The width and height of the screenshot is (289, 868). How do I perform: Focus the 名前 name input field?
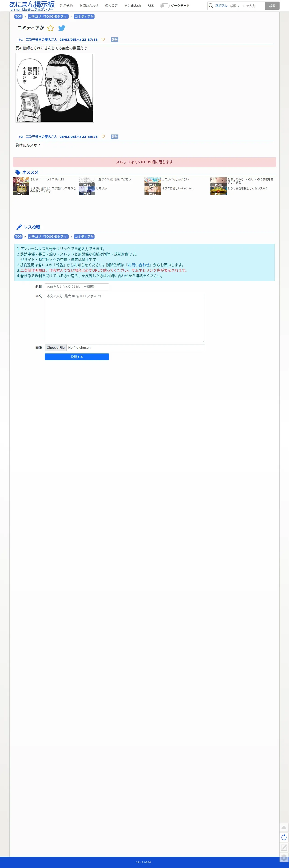(x=77, y=287)
